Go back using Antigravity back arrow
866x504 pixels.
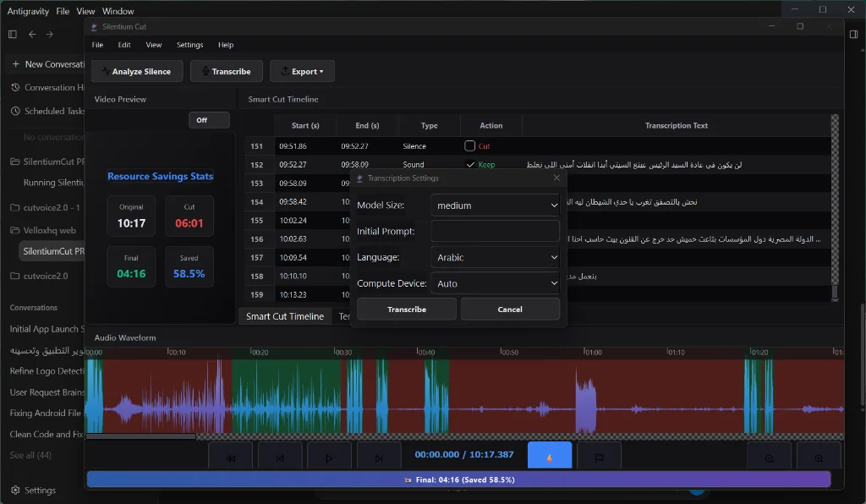(x=32, y=34)
